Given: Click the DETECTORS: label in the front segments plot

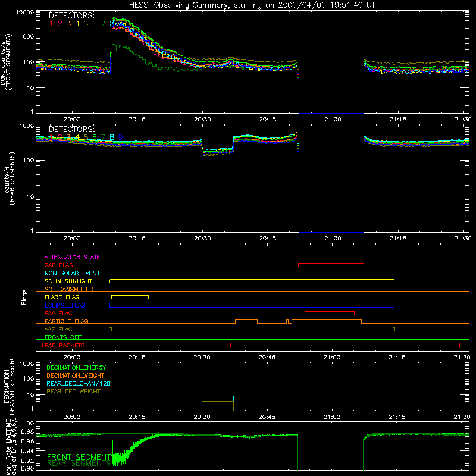Looking at the screenshot, I should 72,15.
